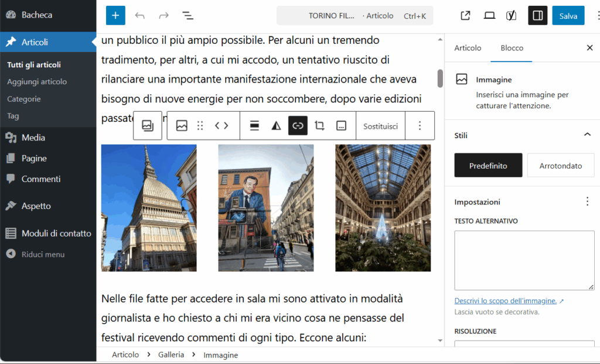The height and width of the screenshot is (364, 600).
Task: Open Media in the admin menu
Action: click(x=33, y=138)
